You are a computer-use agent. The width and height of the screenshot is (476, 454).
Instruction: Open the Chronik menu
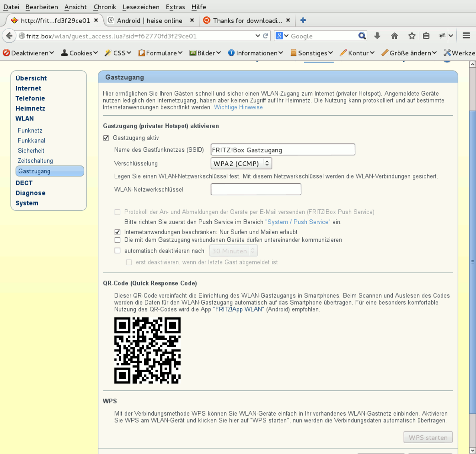coord(105,7)
